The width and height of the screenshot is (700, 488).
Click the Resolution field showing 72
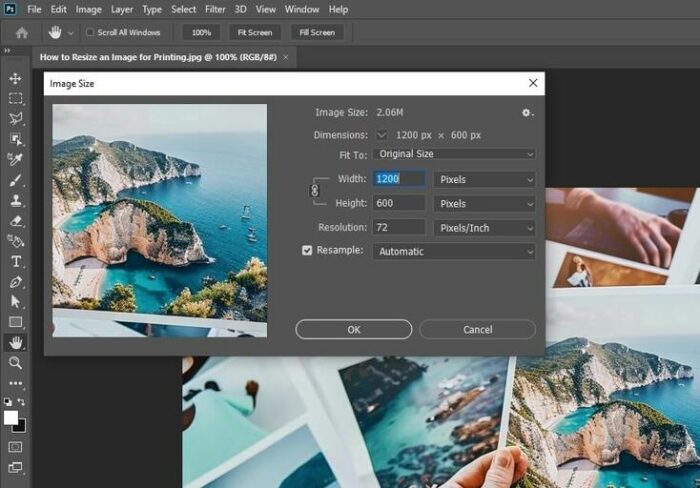click(x=399, y=227)
